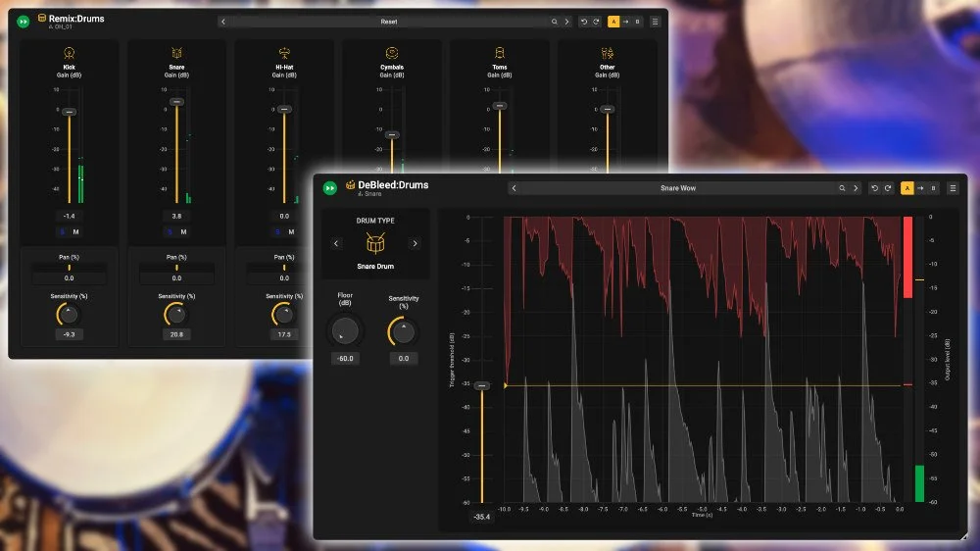Viewport: 980px width, 551px height.
Task: Click the DeBleed:Drums logo icon
Action: 351,184
